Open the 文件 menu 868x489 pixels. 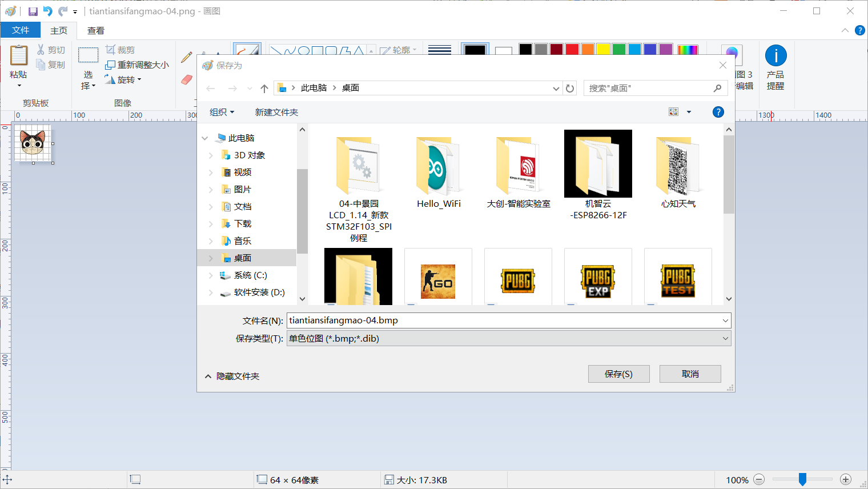point(21,30)
